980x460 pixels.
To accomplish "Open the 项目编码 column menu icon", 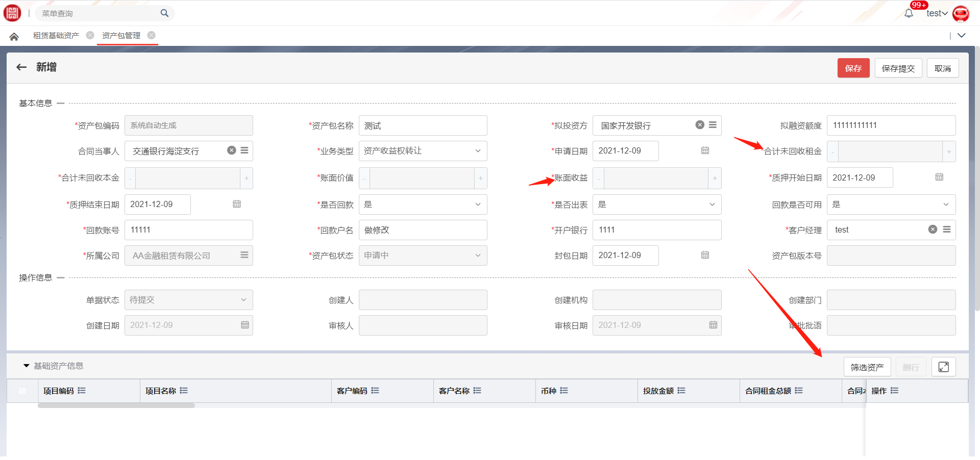I will coord(82,391).
